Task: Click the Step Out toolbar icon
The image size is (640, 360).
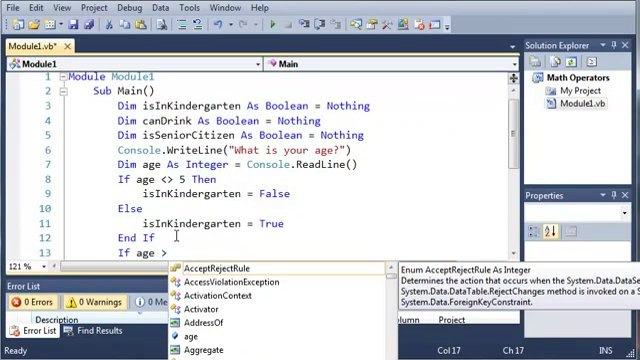Action: coord(336,25)
